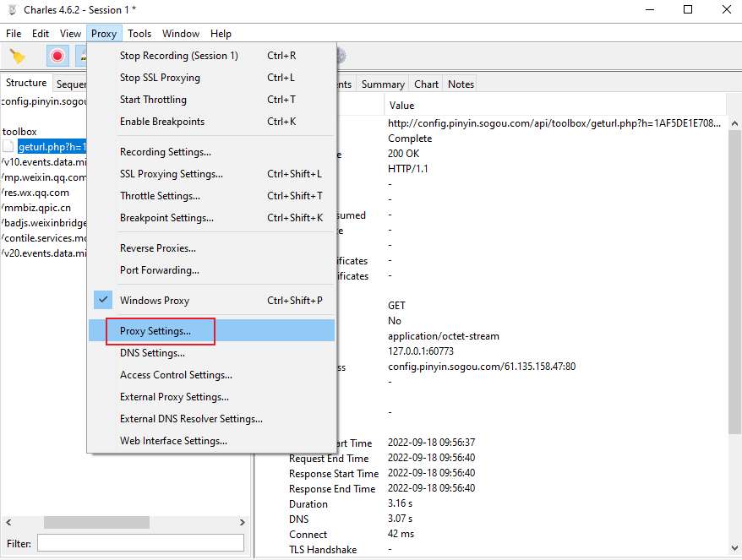Viewport: 742px width, 560px height.
Task: Open the Tools menu
Action: (x=139, y=34)
